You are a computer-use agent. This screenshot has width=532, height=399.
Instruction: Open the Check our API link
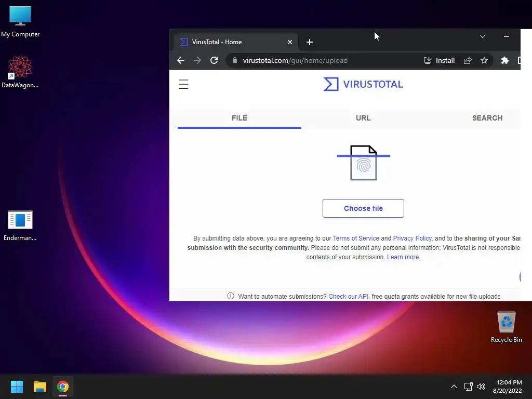tap(348, 296)
